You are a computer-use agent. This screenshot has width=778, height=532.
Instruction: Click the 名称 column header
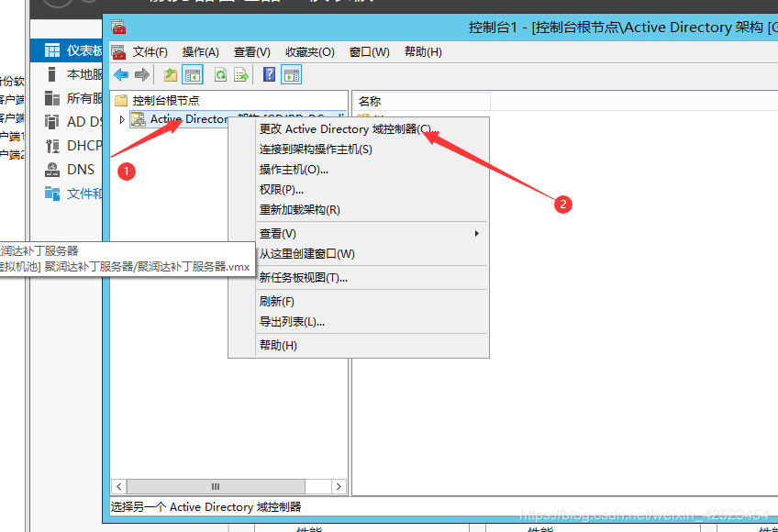(x=421, y=101)
